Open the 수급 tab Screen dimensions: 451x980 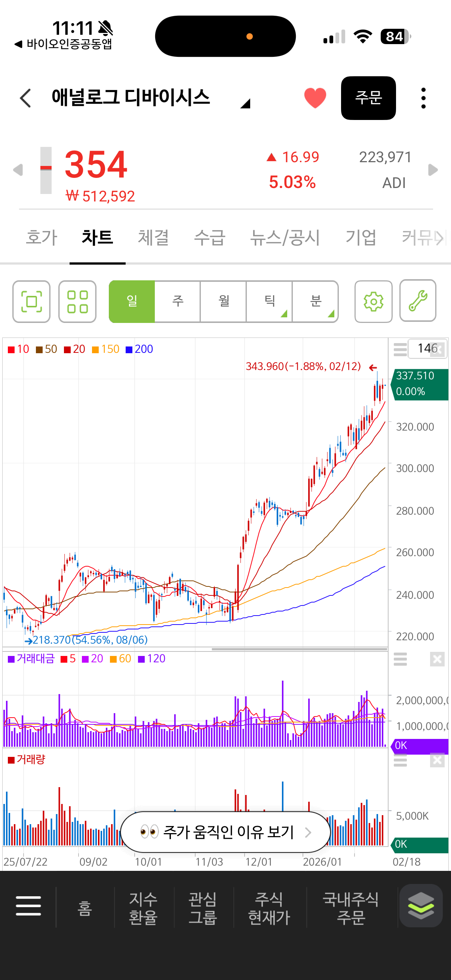(210, 237)
